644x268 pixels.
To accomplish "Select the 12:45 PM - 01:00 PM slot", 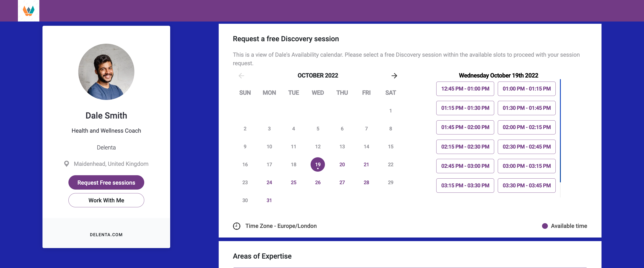I will 465,89.
